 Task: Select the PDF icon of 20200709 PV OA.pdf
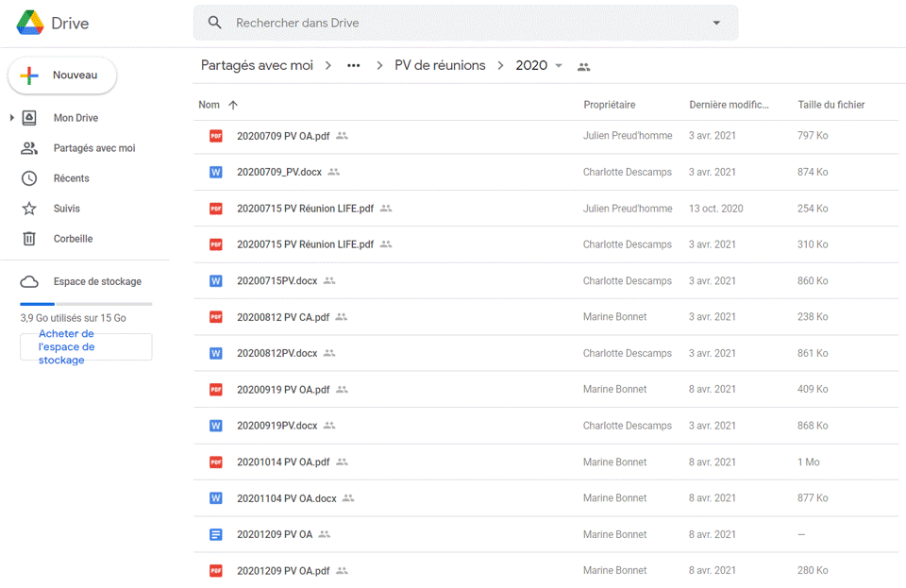(216, 136)
